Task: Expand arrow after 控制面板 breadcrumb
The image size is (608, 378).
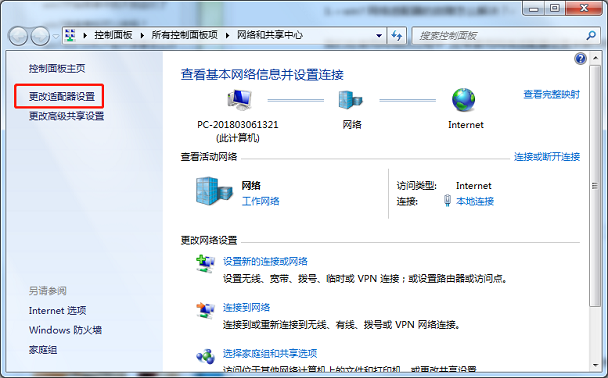Action: [x=142, y=36]
